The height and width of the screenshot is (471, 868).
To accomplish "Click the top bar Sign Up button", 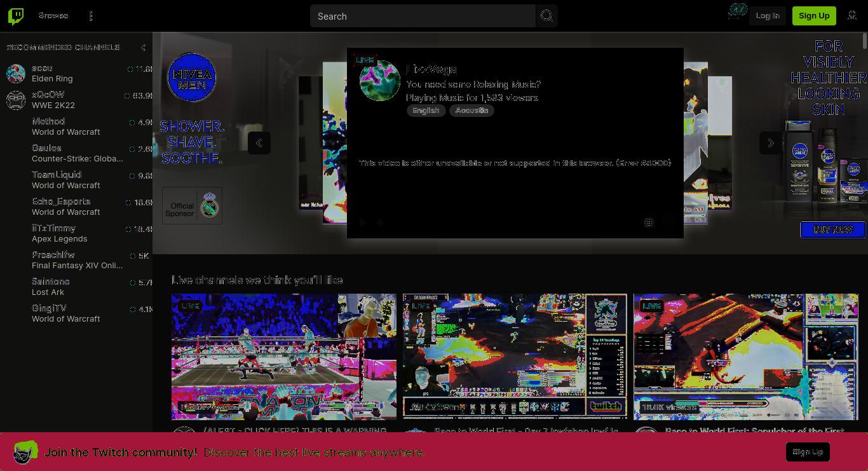I will point(814,16).
